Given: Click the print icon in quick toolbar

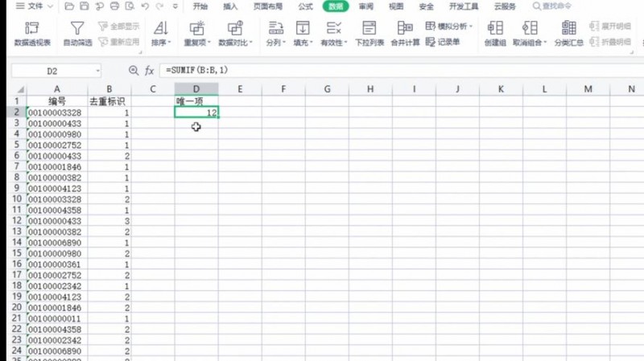Looking at the screenshot, I should click(x=114, y=6).
